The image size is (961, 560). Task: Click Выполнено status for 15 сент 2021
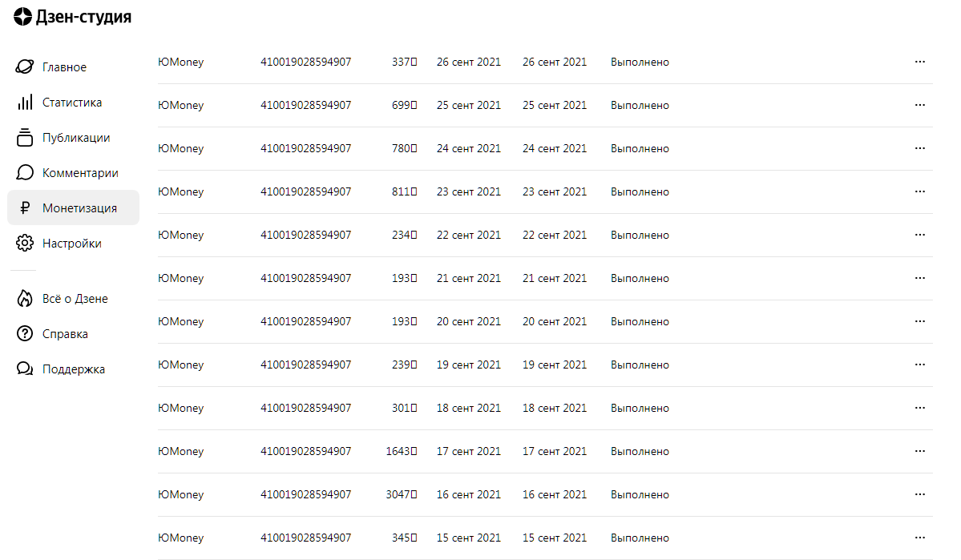tap(640, 538)
